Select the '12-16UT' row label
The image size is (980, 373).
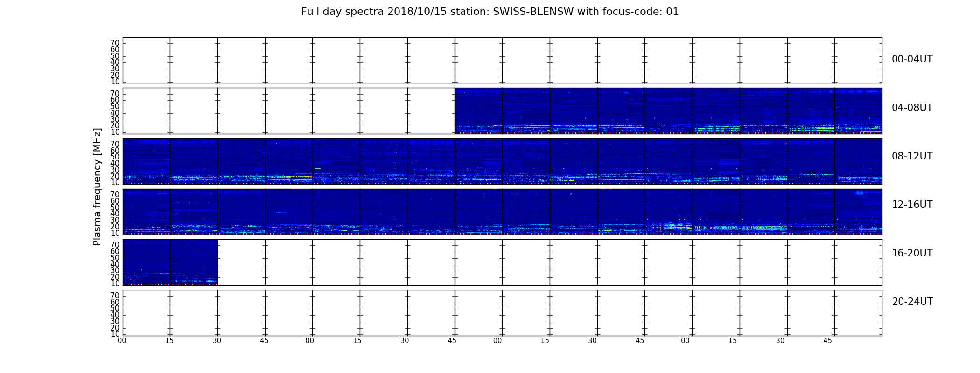pos(912,205)
